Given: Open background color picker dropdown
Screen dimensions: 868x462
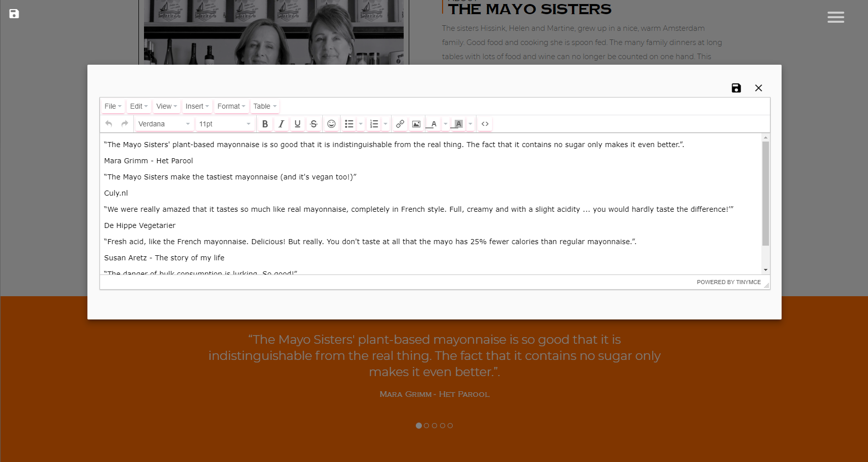Looking at the screenshot, I should tap(470, 124).
